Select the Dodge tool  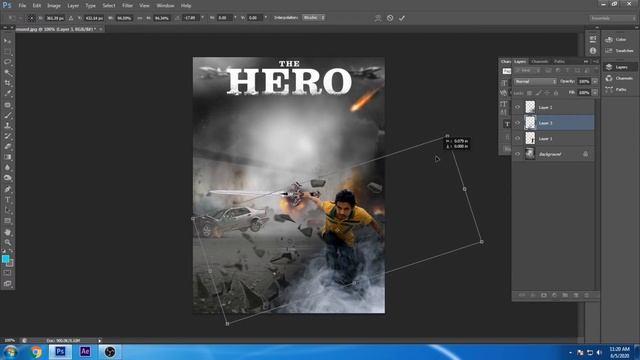pos(7,178)
